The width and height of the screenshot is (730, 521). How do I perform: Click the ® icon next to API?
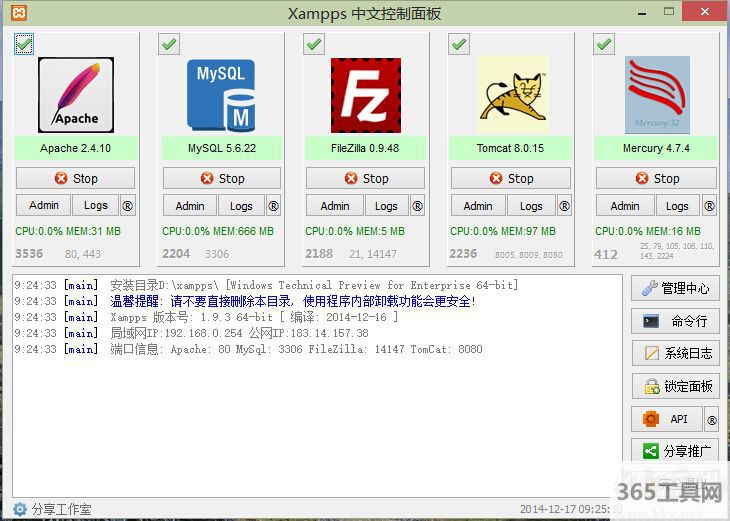[x=712, y=419]
